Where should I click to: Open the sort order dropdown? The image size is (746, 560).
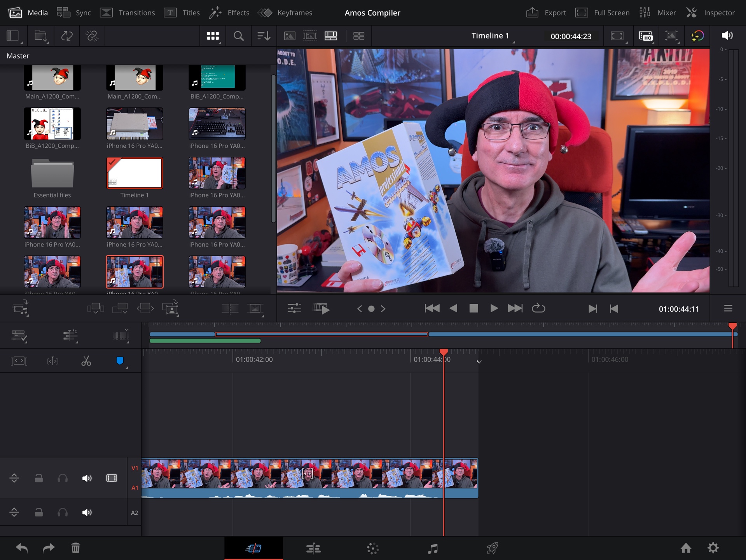pyautogui.click(x=264, y=36)
